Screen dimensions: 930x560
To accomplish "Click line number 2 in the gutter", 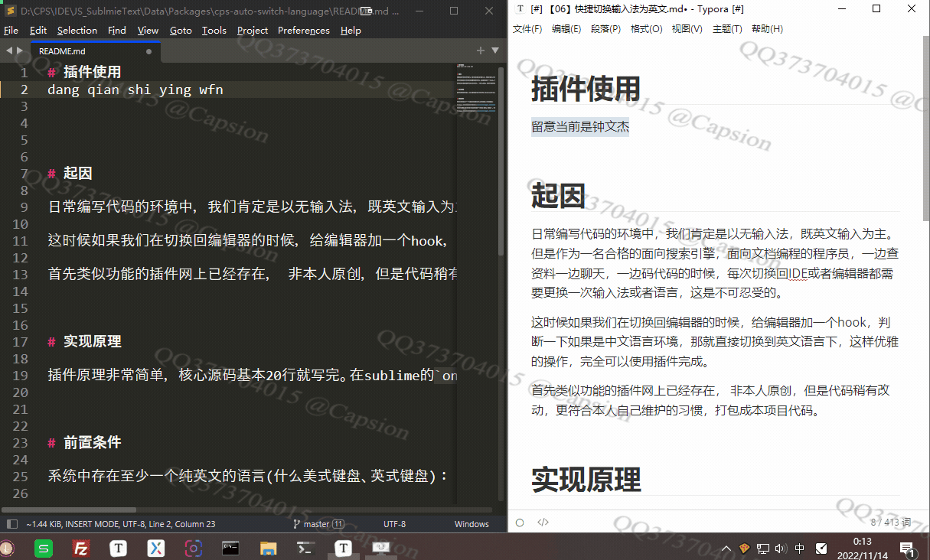I will coord(24,90).
